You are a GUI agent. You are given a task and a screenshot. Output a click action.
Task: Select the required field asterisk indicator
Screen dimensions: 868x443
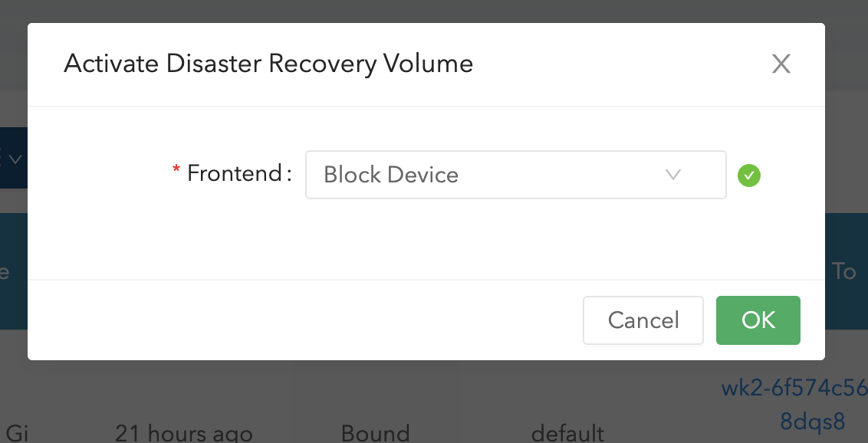pyautogui.click(x=176, y=167)
